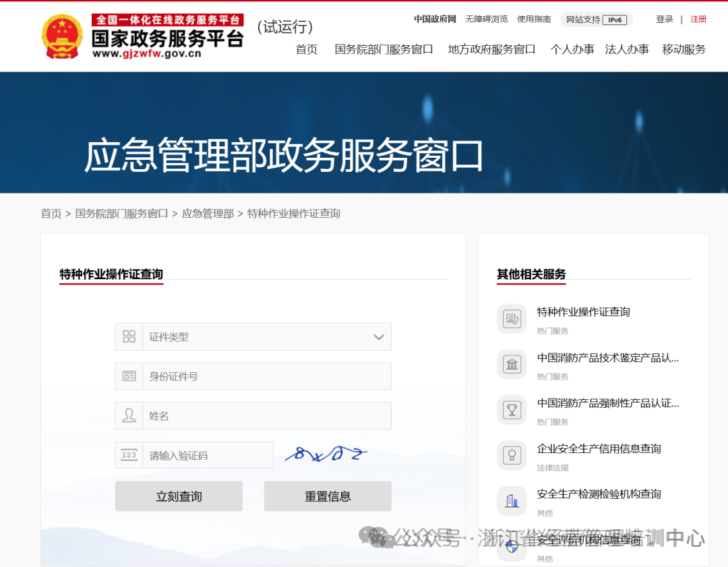The width and height of the screenshot is (728, 567).
Task: Click the 证件类型 dropdown chevron arrow
Action: [x=379, y=337]
